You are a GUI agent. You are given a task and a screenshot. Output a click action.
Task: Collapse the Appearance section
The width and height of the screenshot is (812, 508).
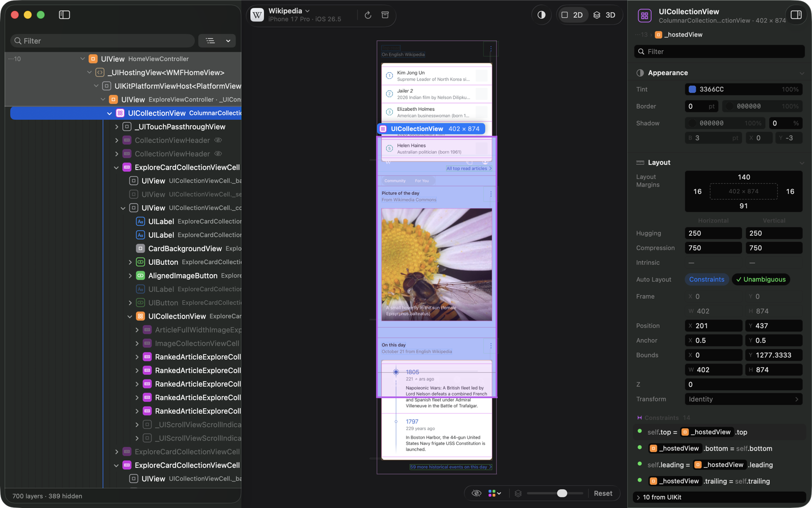click(802, 73)
